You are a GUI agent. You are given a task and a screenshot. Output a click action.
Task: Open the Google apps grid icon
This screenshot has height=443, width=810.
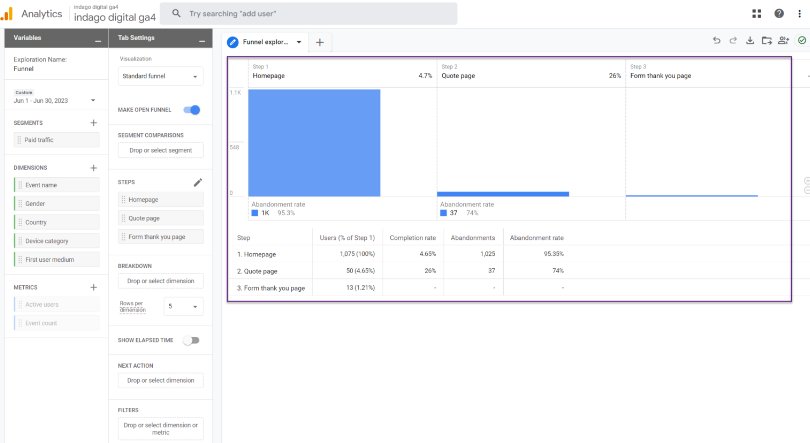[756, 13]
